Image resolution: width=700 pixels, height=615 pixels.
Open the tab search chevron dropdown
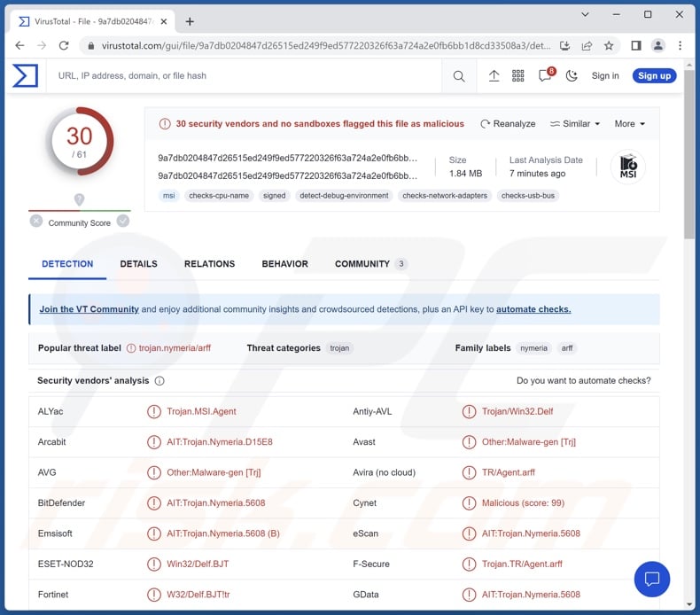(x=585, y=15)
